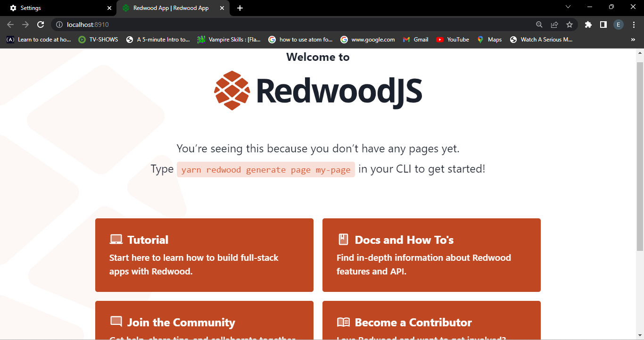Viewport: 644px width, 340px height.
Task: Switch to the Settings tab
Action: 58,8
